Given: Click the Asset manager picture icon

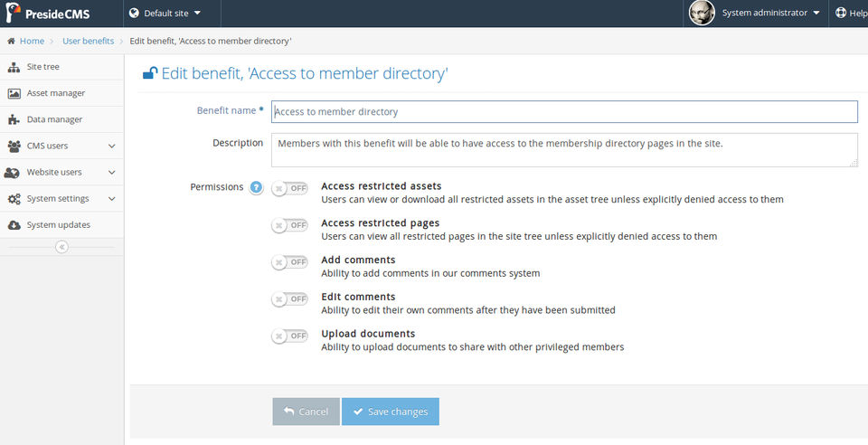Looking at the screenshot, I should [x=14, y=93].
